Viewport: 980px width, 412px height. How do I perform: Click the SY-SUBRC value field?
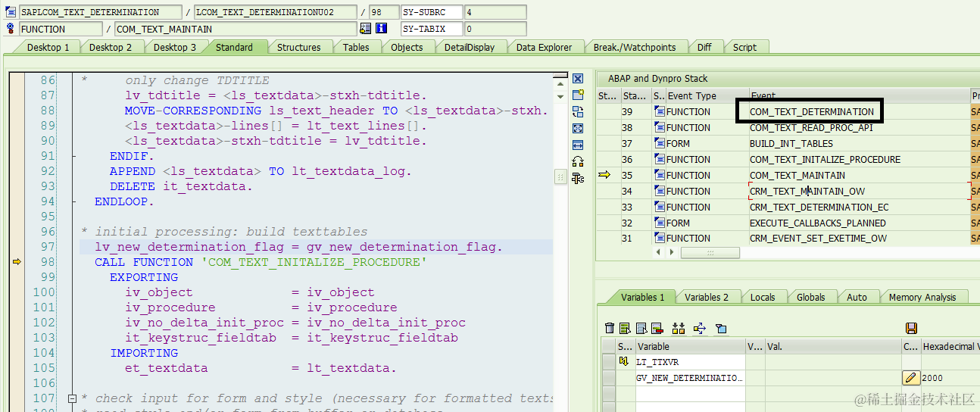495,12
